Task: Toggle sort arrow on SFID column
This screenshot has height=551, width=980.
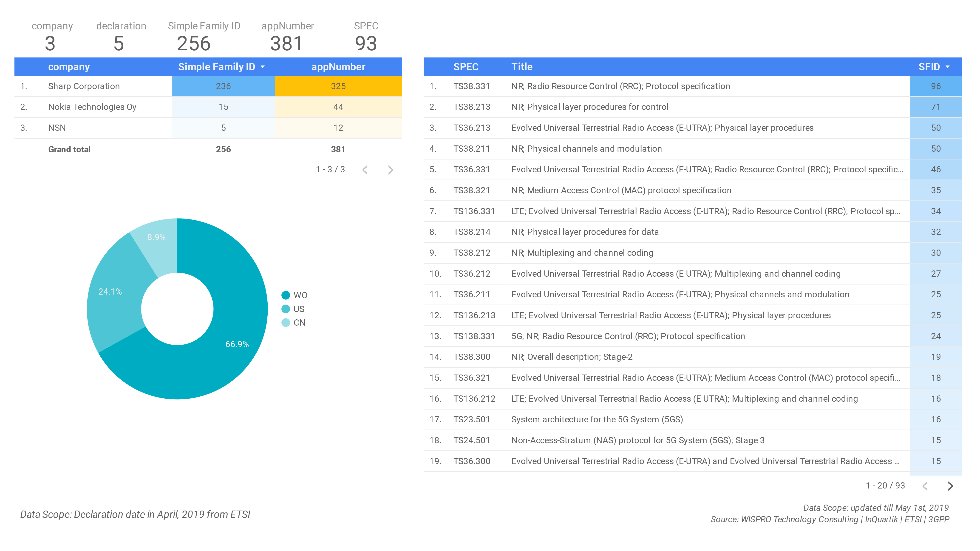Action: (x=948, y=67)
